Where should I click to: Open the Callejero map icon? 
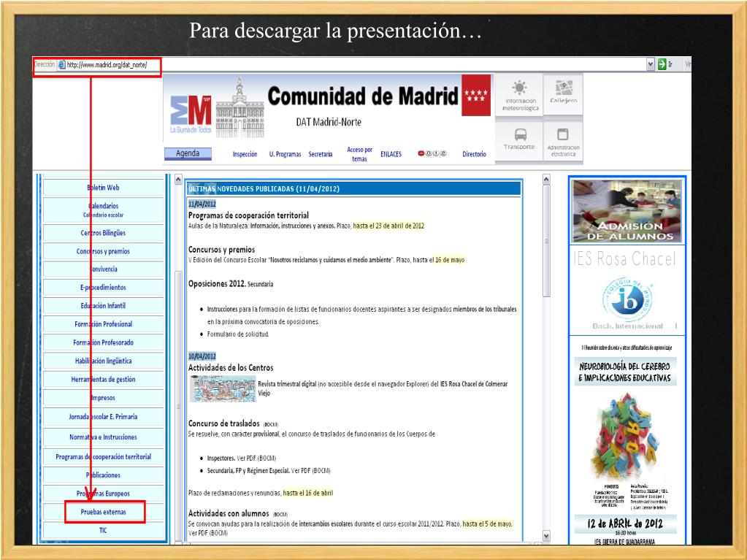click(563, 88)
